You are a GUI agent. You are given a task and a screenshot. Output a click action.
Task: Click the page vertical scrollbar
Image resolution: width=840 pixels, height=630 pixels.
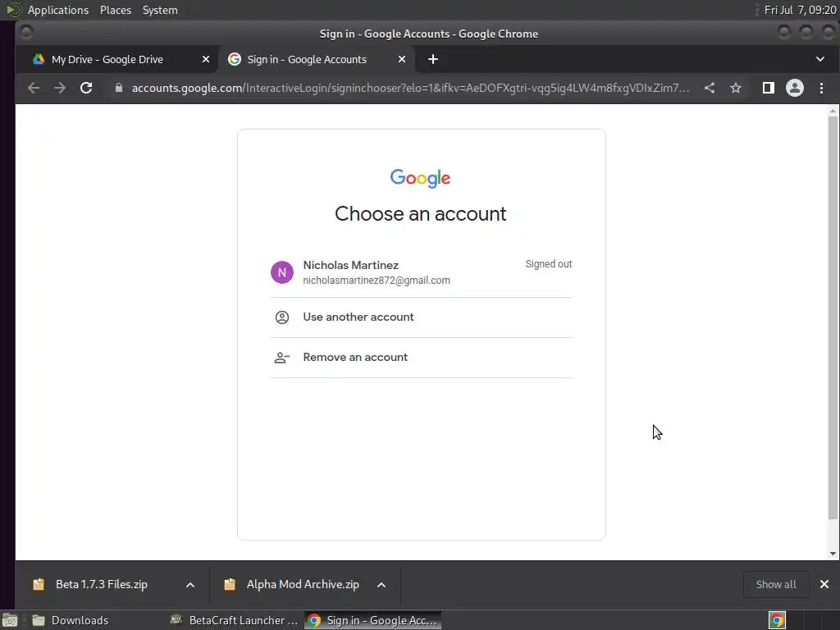(x=833, y=317)
